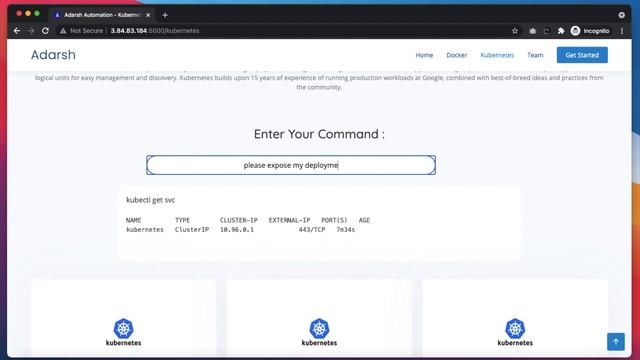Image resolution: width=640 pixels, height=360 pixels.
Task: Click the command input field
Action: [x=291, y=165]
